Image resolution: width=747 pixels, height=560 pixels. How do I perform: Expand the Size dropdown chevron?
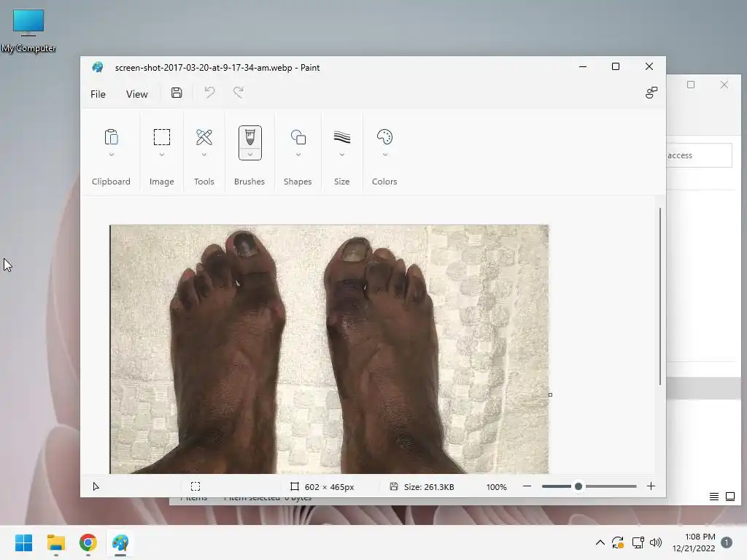[x=341, y=155]
